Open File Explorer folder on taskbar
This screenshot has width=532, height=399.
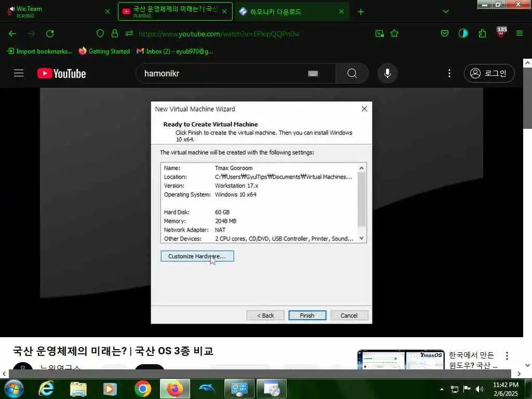tap(78, 389)
